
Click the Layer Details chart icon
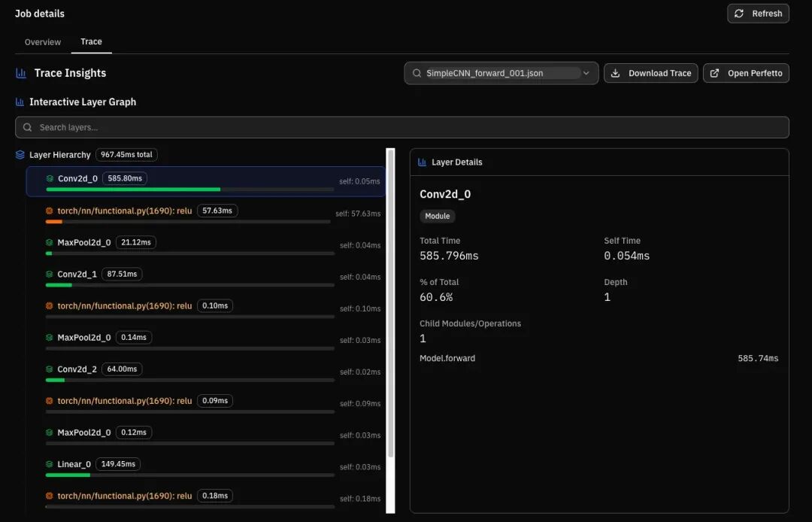point(422,162)
